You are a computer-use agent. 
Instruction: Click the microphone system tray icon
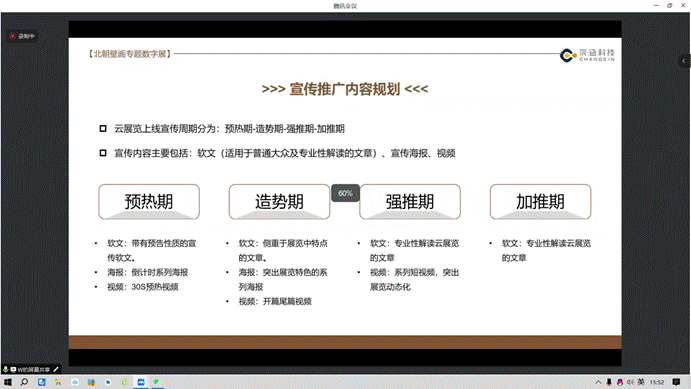(x=609, y=382)
